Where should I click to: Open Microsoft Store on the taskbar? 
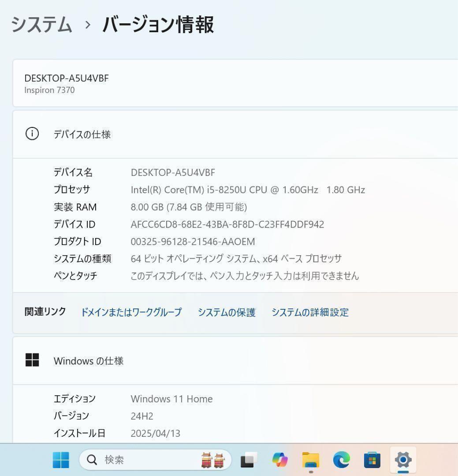pyautogui.click(x=372, y=460)
